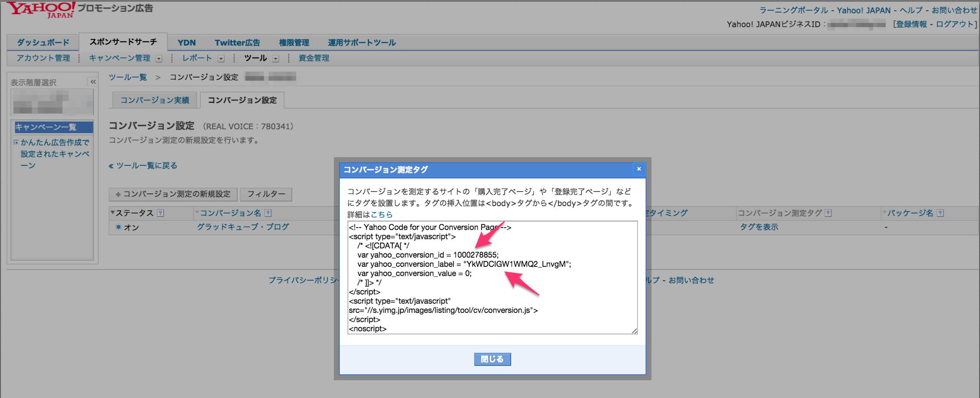
Task: Switch to the コンバージョン実績 tab
Action: pyautogui.click(x=155, y=100)
